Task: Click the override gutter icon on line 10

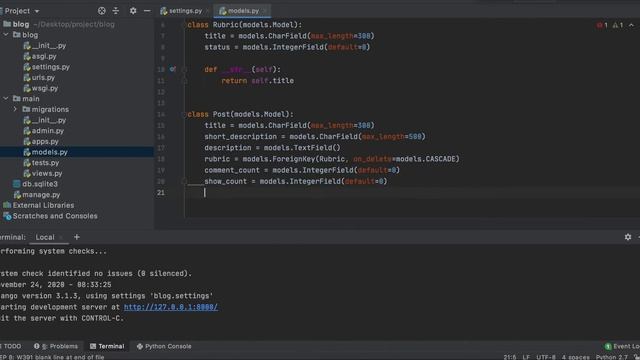Action: point(173,69)
